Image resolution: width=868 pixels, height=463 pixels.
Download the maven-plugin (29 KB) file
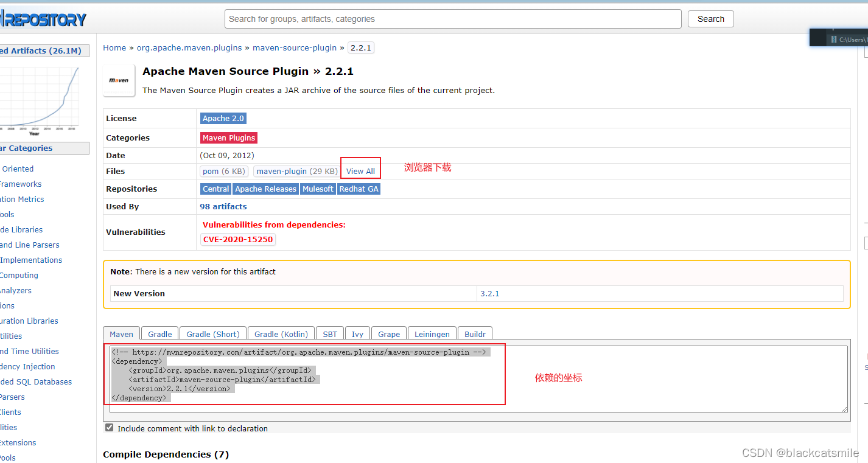coord(296,171)
